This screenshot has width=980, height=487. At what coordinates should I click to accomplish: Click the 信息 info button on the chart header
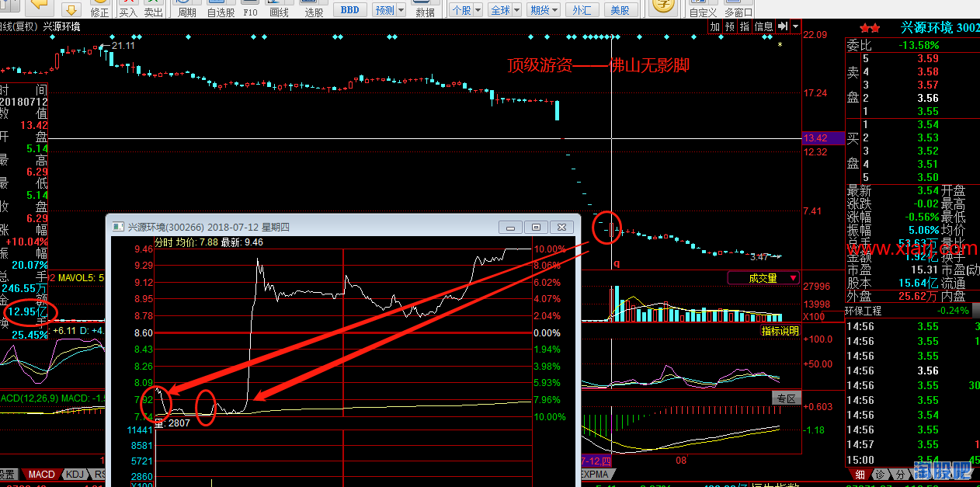[x=763, y=26]
